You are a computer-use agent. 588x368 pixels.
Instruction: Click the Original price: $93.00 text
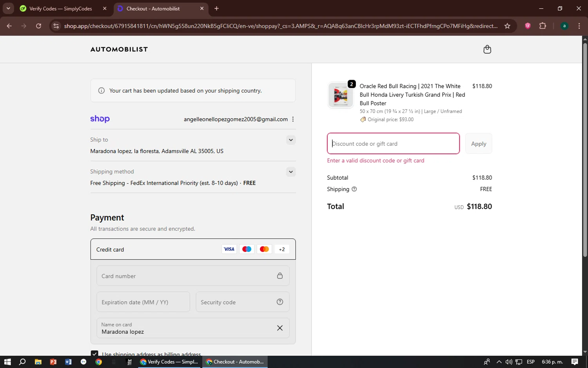[390, 120]
